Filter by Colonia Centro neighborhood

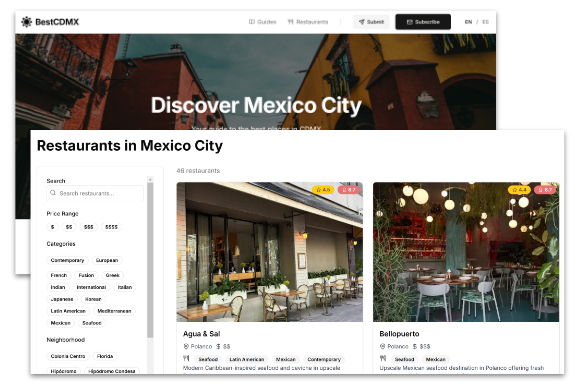point(68,356)
